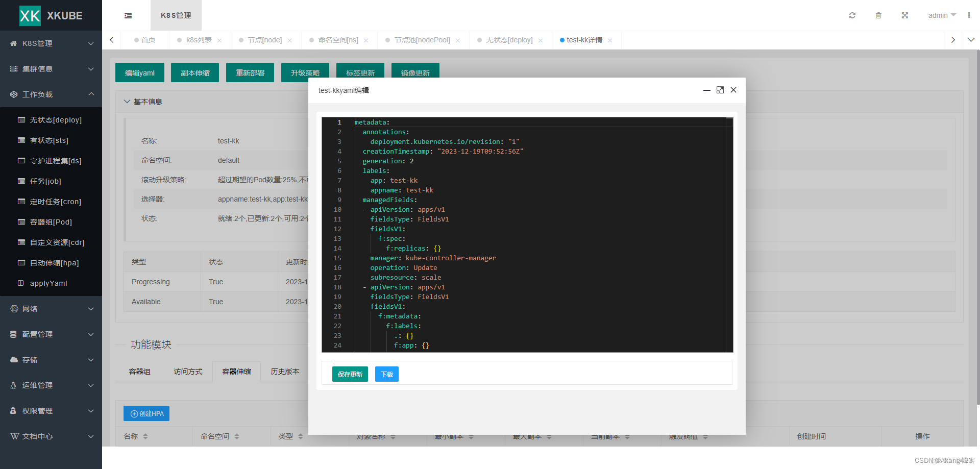The image size is (980, 469).
Task: Expand the K8S管理 sidebar menu
Action: (x=51, y=43)
